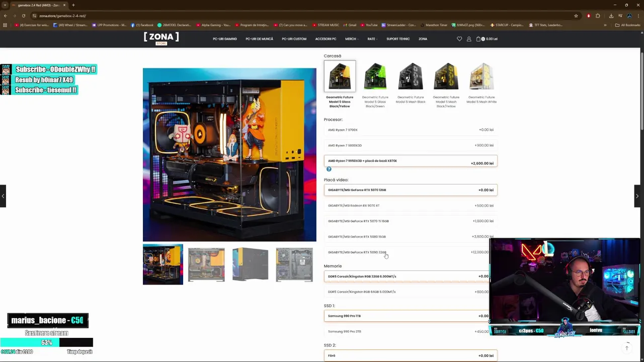Screen dimensions: 644x362
Task: Open PC-URI CUSTOM menu
Action: coord(294,39)
